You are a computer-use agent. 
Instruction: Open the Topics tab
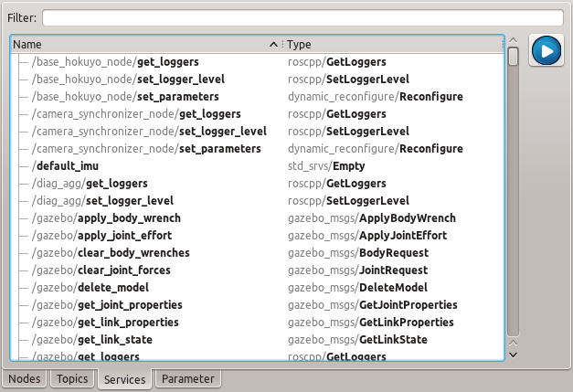[72, 379]
